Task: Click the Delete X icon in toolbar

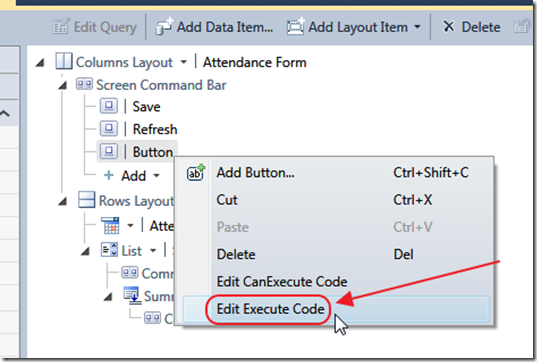Action: pos(448,26)
